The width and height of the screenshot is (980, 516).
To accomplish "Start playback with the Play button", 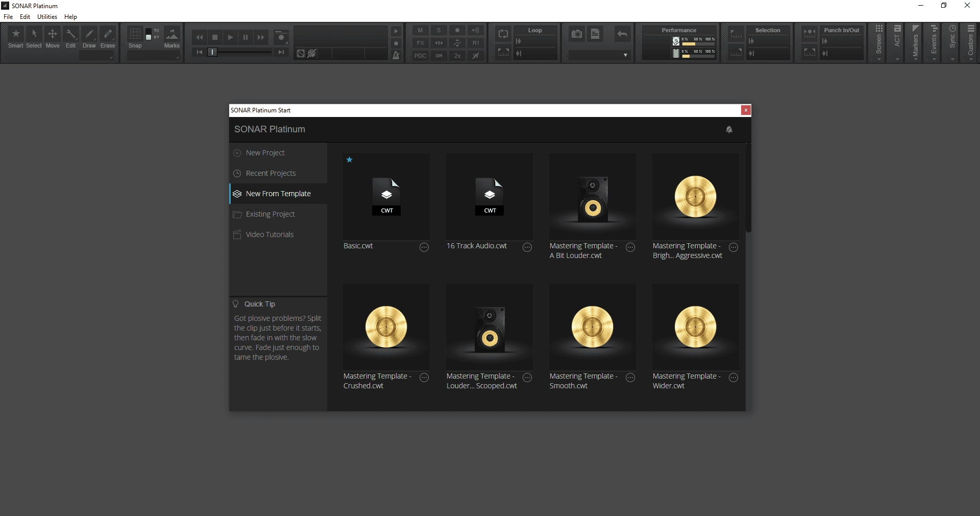I will click(230, 37).
